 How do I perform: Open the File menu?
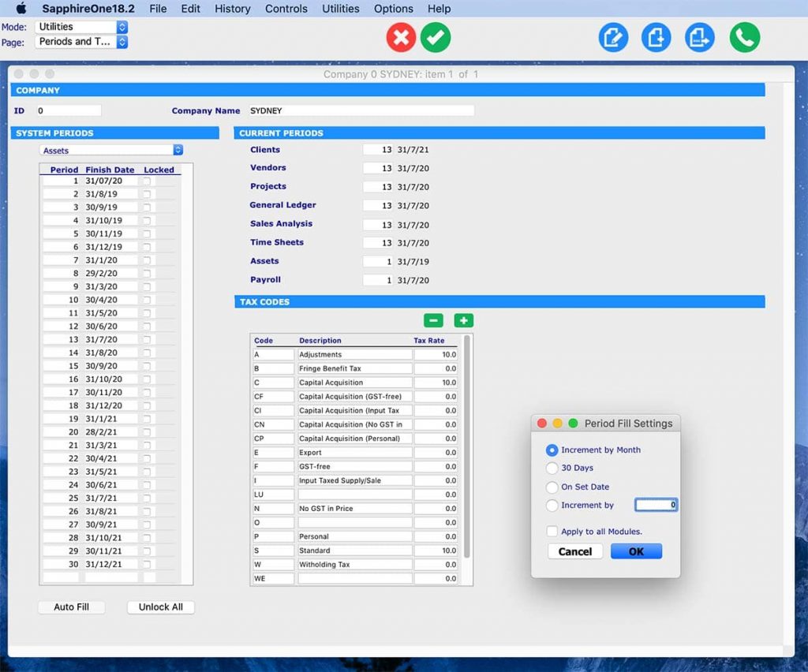click(158, 9)
